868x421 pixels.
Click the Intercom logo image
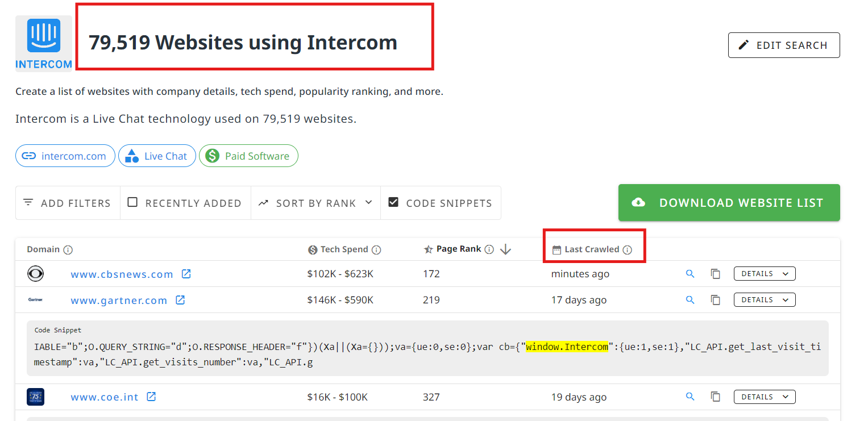pos(44,43)
